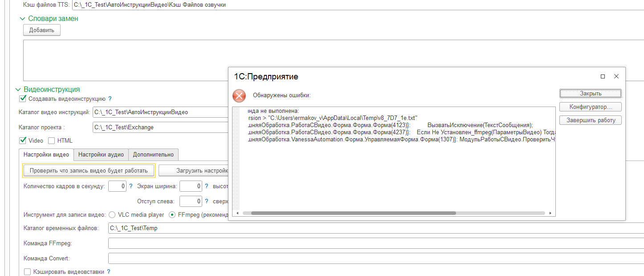The height and width of the screenshot is (276, 644).
Task: Click the error text horizontal scrollbar thumb
Action: coord(354,214)
